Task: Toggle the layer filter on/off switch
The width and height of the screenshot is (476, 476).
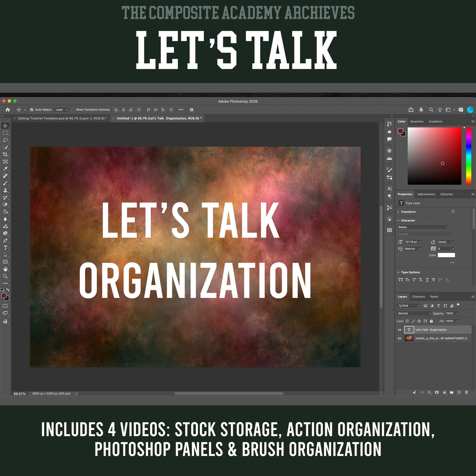Action: [458, 306]
